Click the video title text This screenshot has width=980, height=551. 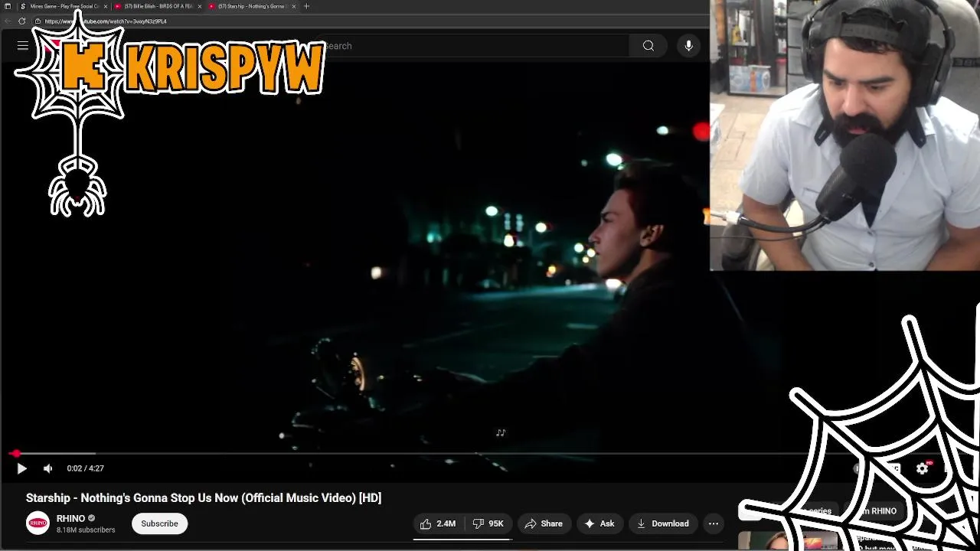204,498
